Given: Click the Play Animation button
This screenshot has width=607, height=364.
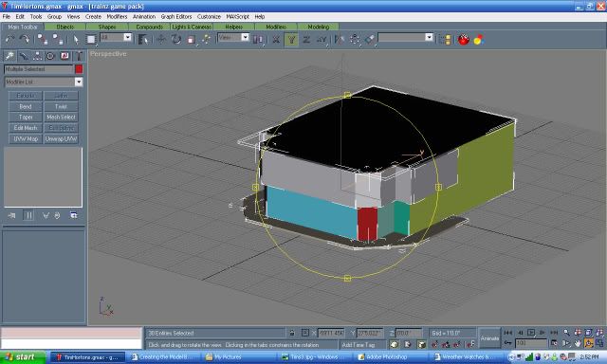Looking at the screenshot, I should [x=531, y=333].
